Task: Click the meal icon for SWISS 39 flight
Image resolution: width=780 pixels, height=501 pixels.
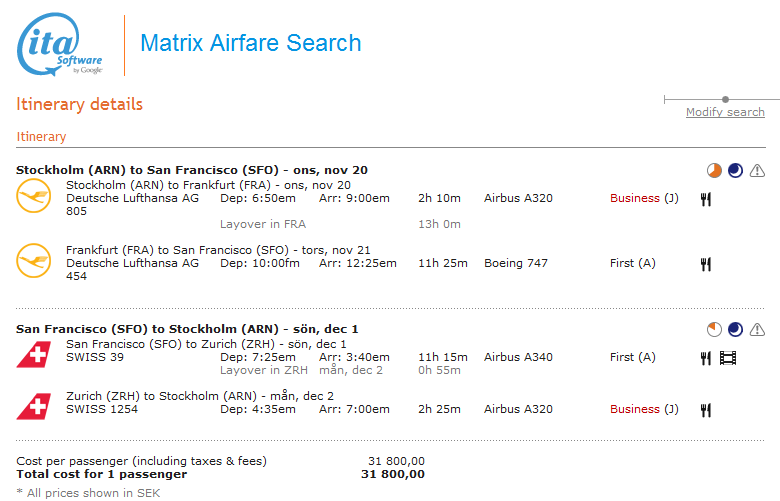Action: 705,357
